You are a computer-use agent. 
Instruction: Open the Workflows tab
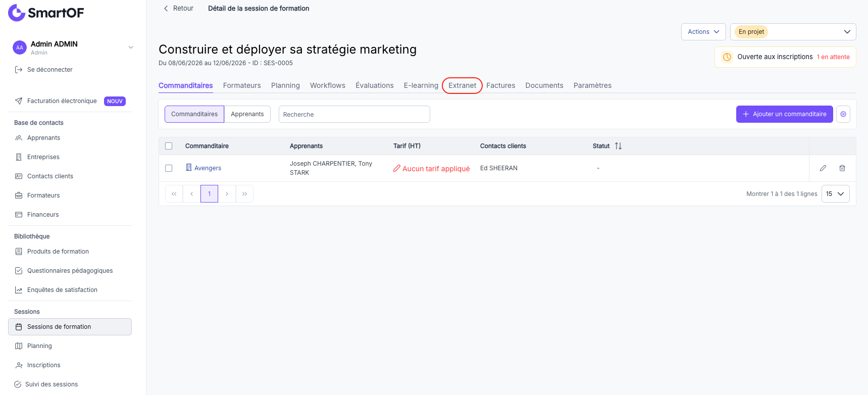[x=328, y=85]
